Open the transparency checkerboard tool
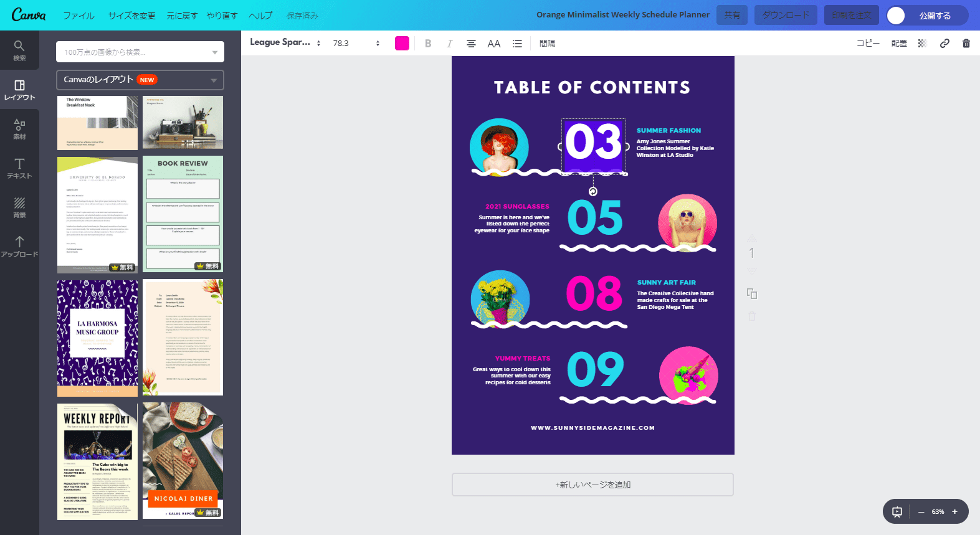 [x=922, y=44]
